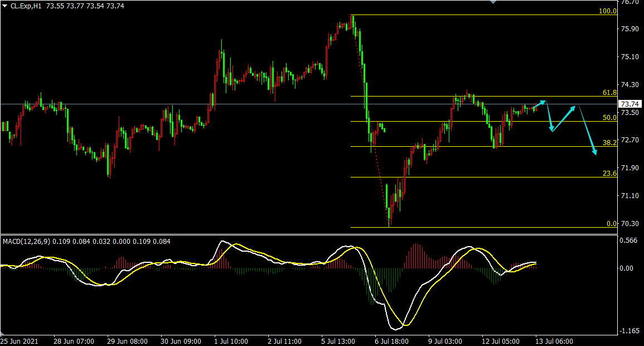Click the 70.30 price axis value

tap(630, 224)
